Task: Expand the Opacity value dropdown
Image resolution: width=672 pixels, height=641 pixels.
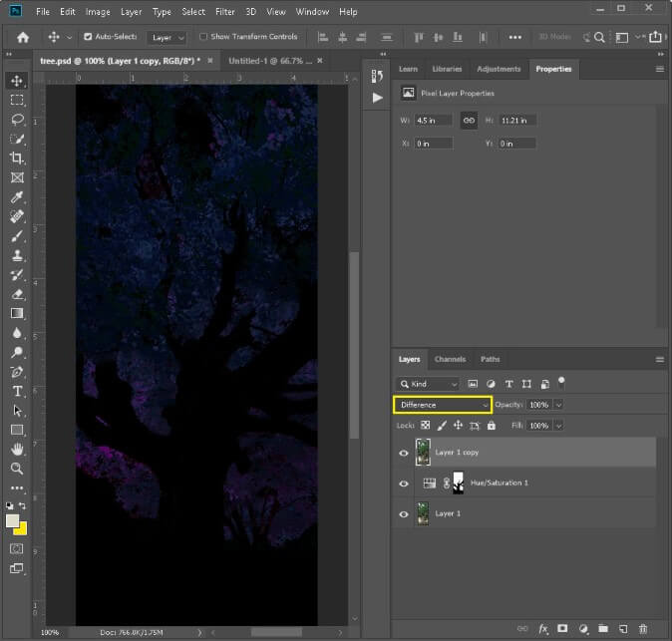Action: pyautogui.click(x=558, y=405)
